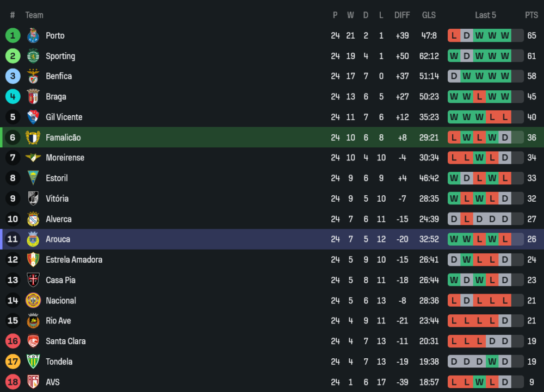Sort table by PTS column header

[x=531, y=15]
